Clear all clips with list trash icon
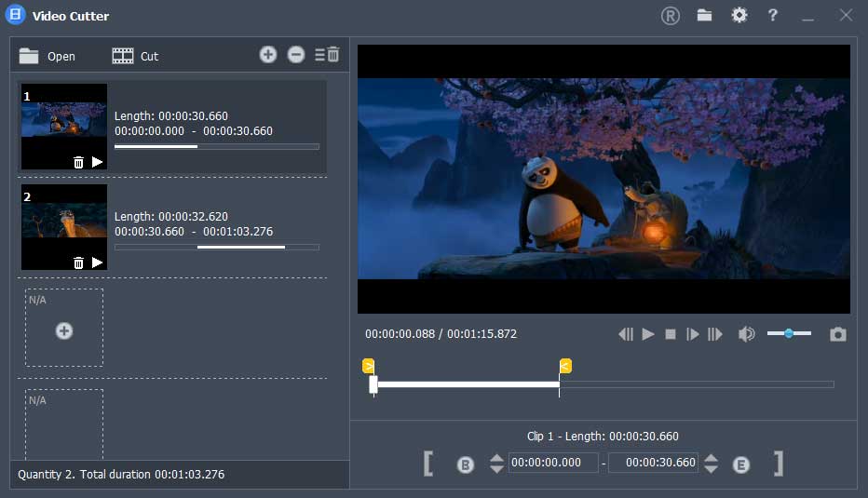 point(327,54)
